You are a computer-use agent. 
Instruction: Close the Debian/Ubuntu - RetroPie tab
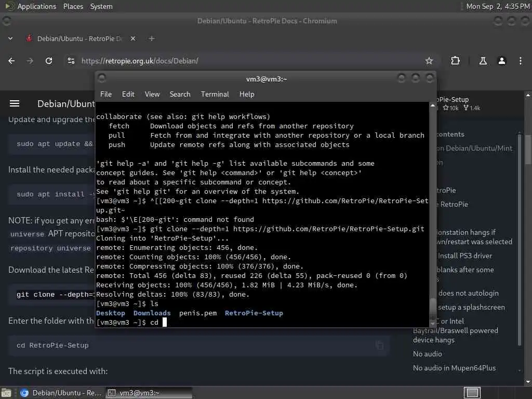pos(133,38)
